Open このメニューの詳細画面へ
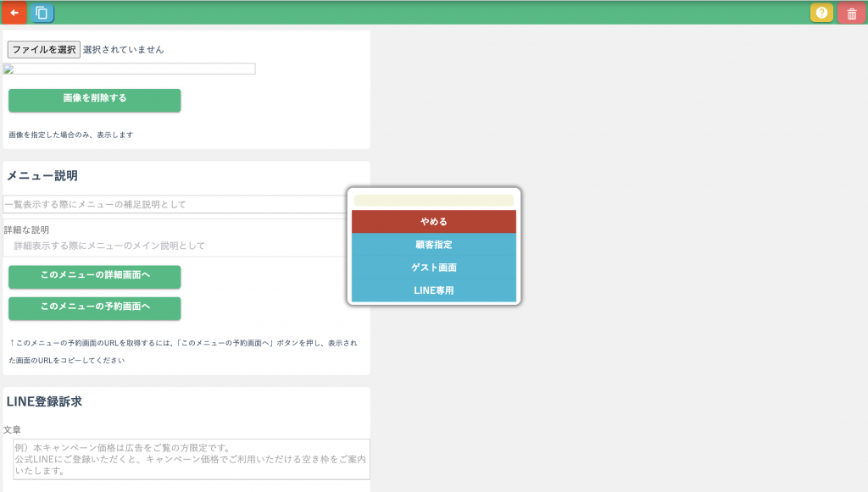 (x=95, y=276)
